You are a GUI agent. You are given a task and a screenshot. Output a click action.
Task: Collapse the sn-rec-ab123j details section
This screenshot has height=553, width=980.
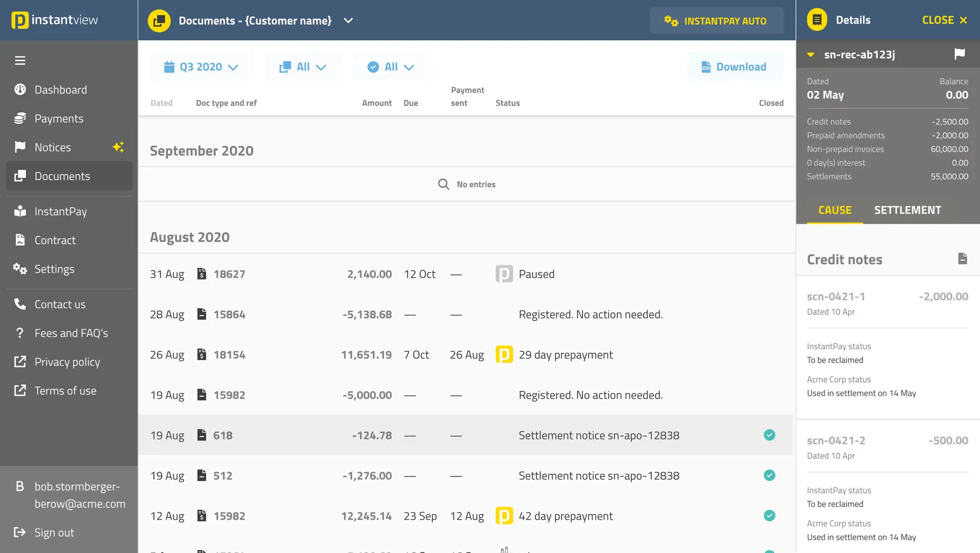[x=811, y=55]
